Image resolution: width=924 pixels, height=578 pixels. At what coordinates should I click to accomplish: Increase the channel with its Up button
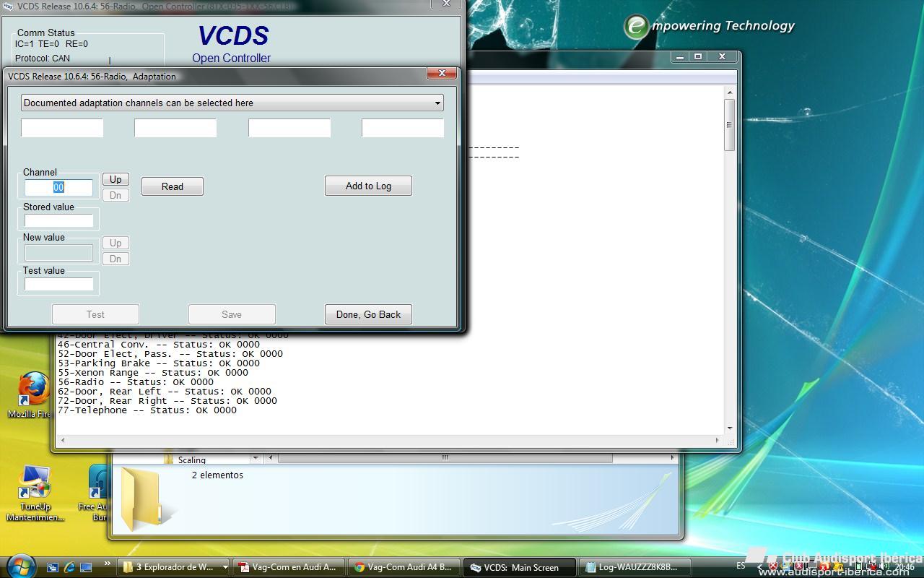coord(115,179)
